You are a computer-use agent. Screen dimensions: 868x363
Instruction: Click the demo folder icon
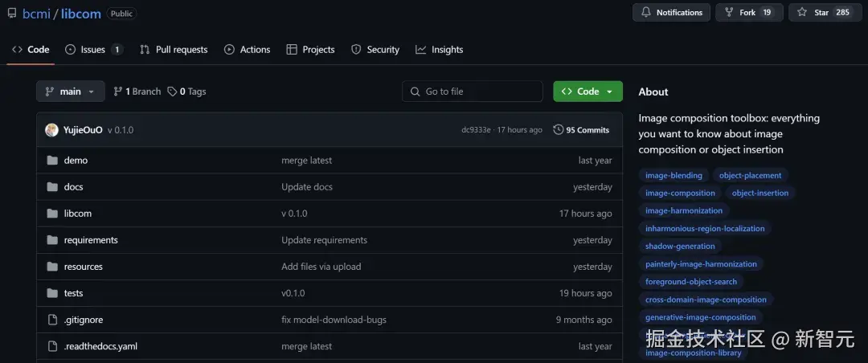tap(52, 161)
